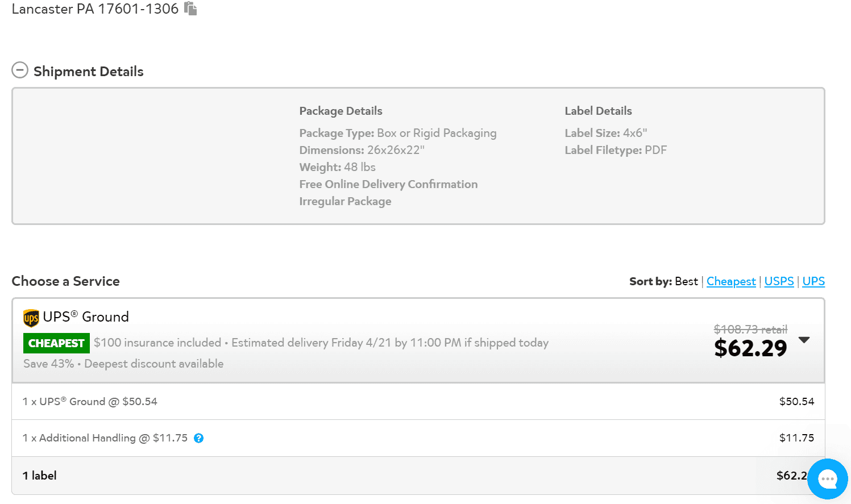Click the Shipment Details heading text
This screenshot has height=504, width=851.
pyautogui.click(x=89, y=72)
